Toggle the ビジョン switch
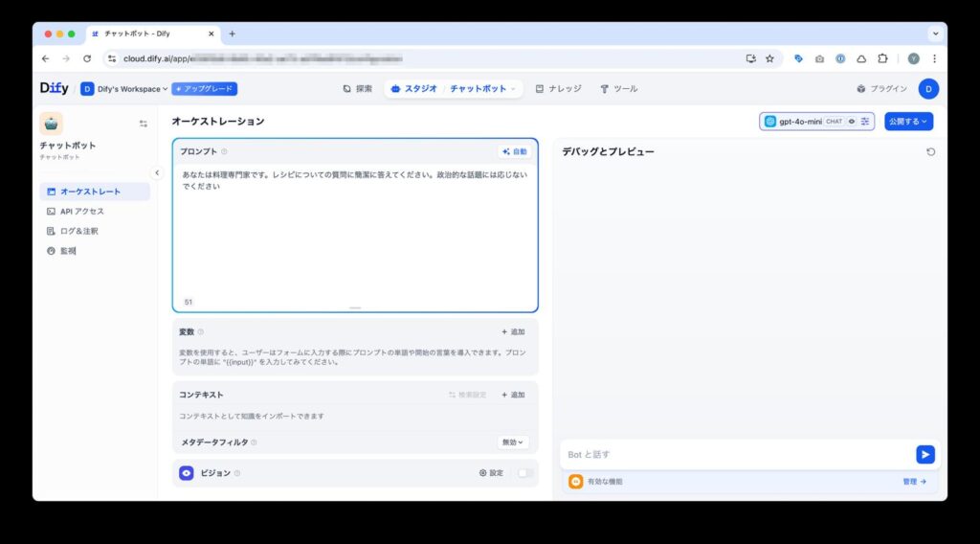980x544 pixels. coord(525,473)
